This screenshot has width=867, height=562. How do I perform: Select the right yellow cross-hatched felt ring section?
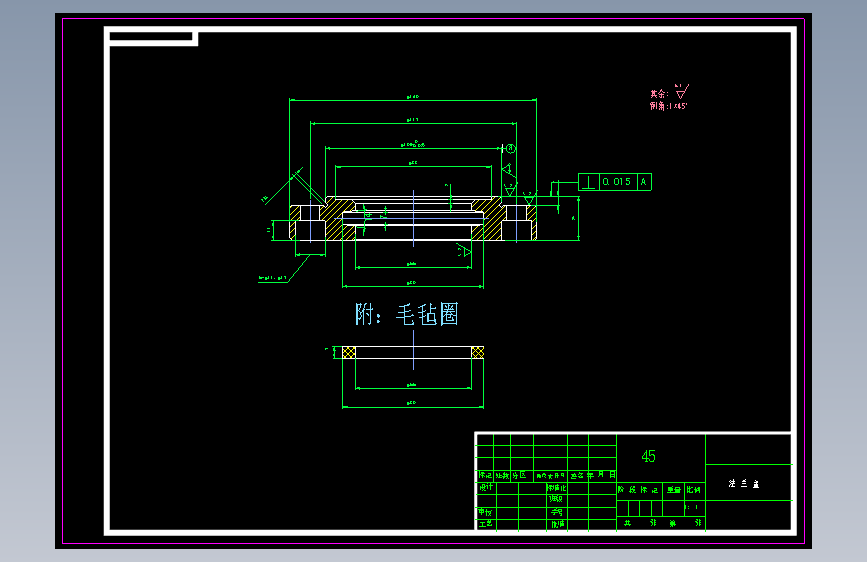click(478, 352)
